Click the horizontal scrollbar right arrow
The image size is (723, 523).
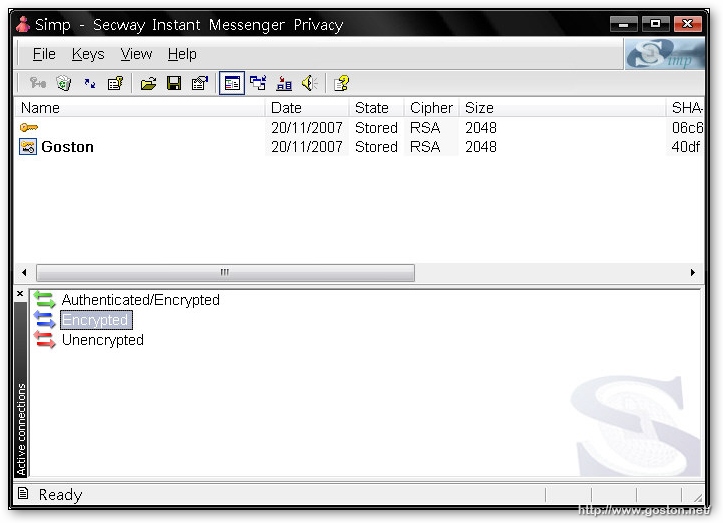tap(693, 273)
